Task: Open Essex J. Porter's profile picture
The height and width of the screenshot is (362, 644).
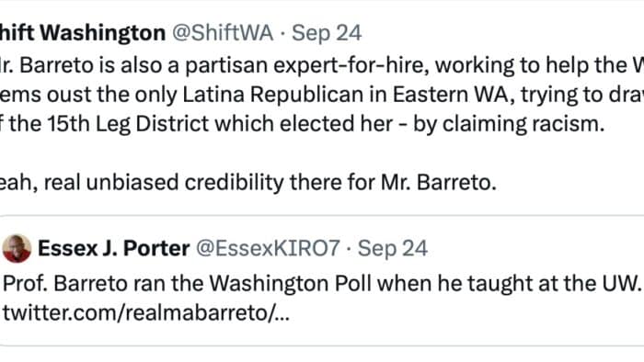Action: (17, 248)
